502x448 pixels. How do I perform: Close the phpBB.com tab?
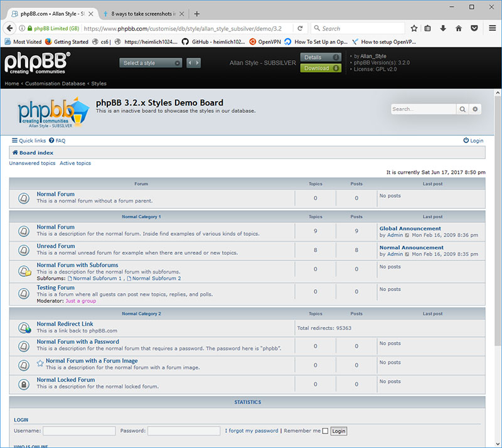(91, 14)
